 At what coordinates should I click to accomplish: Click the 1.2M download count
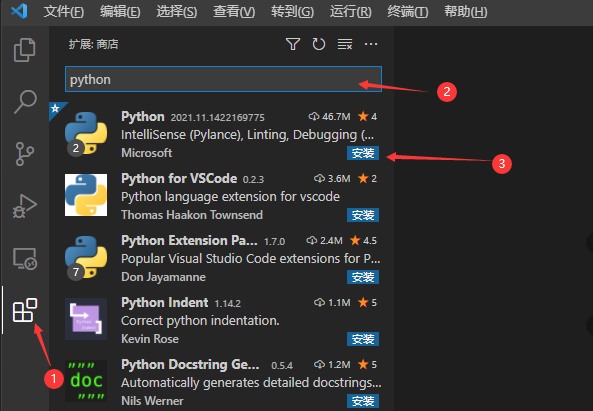(x=332, y=364)
